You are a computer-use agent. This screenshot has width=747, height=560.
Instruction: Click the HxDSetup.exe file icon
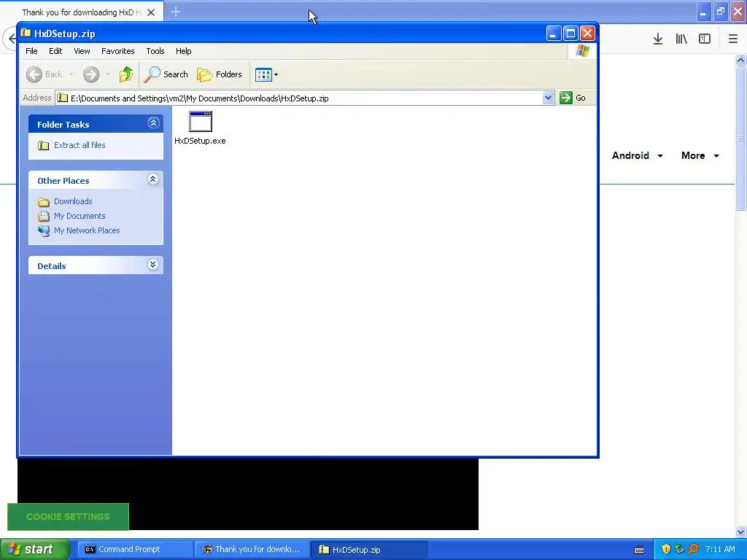(200, 122)
